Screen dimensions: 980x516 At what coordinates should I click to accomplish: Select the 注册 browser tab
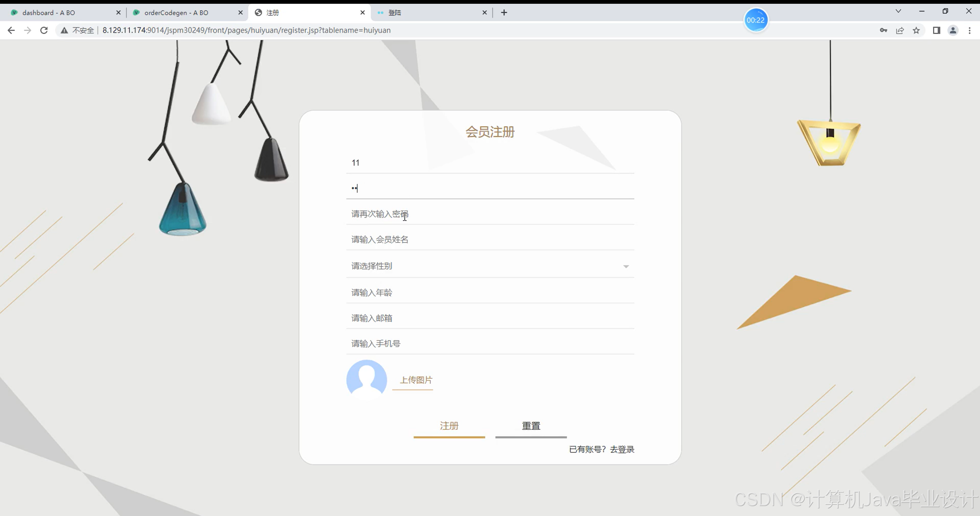309,13
